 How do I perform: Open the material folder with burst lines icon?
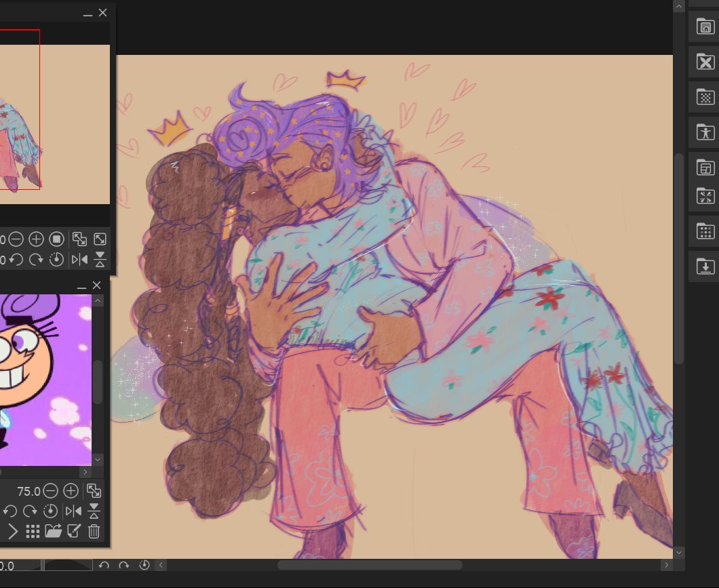click(x=705, y=196)
